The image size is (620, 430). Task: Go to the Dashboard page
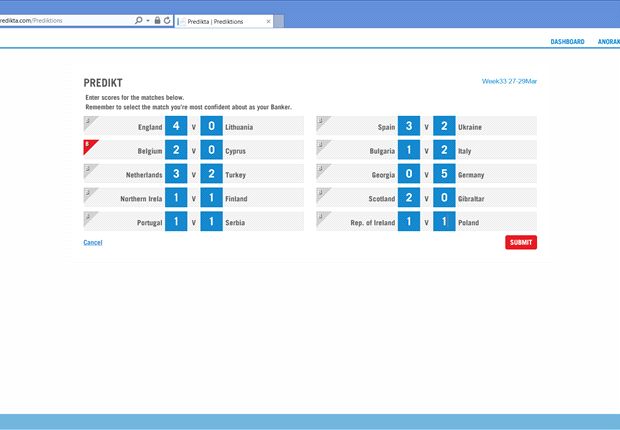(x=567, y=42)
